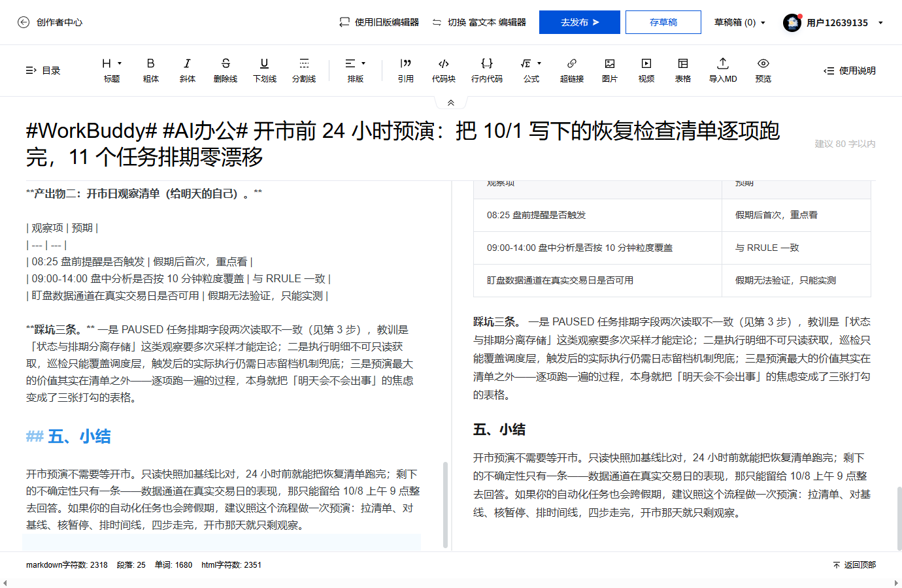This screenshot has height=588, width=902.
Task: Go back to 创作者中心
Action: point(50,22)
